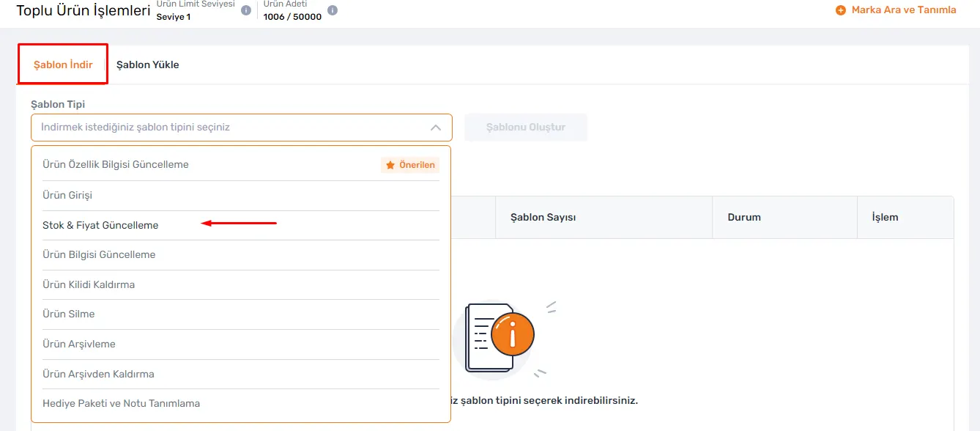This screenshot has height=431, width=980.
Task: Click the info icon beside Ürün Limit Seviyesi
Action: [246, 10]
